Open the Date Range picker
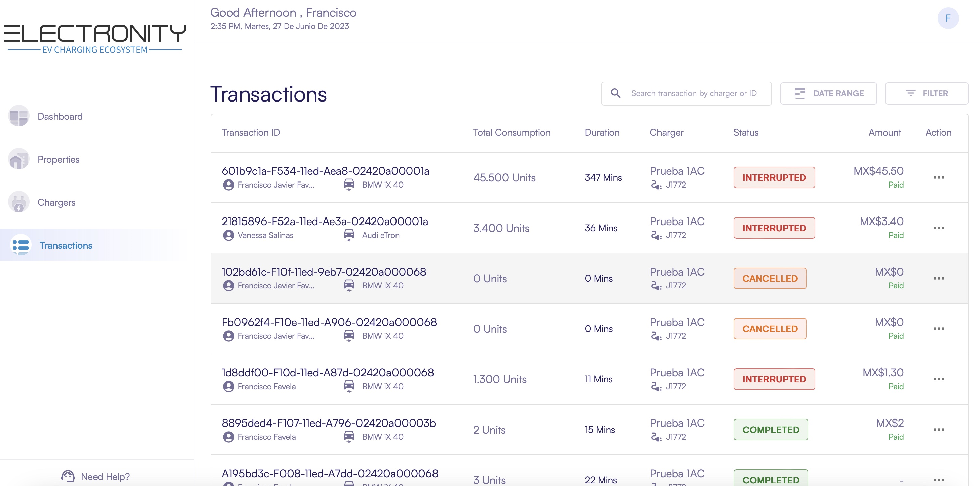 coord(828,93)
